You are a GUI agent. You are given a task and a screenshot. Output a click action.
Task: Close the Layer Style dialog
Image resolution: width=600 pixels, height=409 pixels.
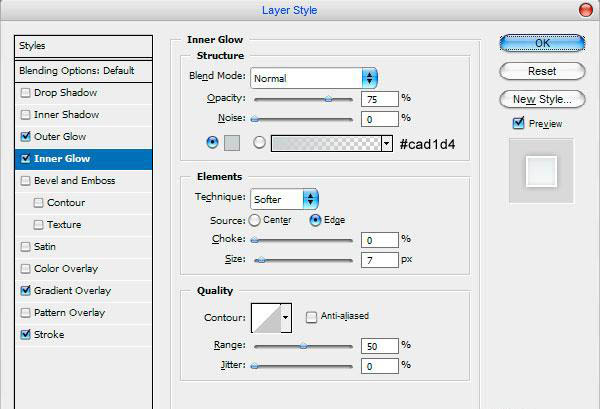click(x=585, y=10)
